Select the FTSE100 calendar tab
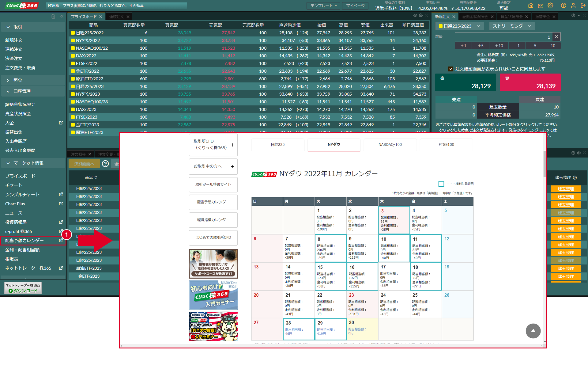Screen dimensions: 588x365 [x=446, y=145]
